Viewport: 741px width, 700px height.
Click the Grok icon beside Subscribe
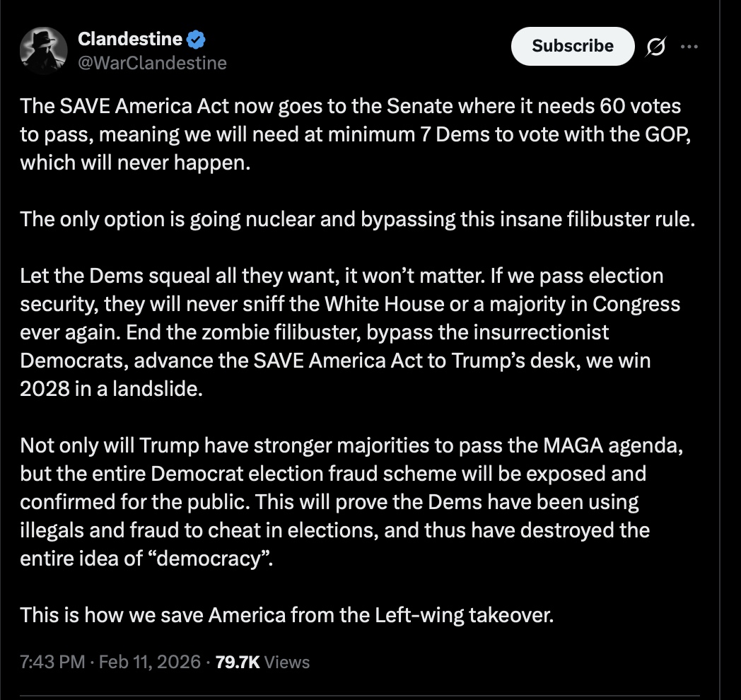pos(655,47)
